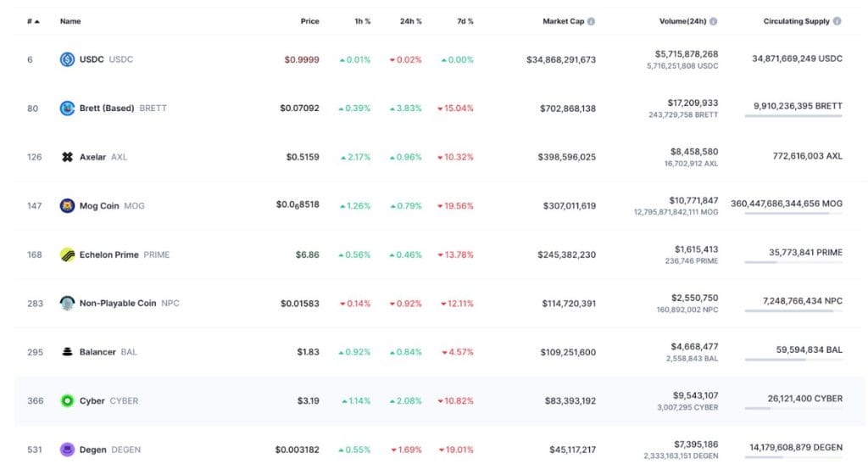
Task: Click the Balancer logo icon
Action: (67, 351)
